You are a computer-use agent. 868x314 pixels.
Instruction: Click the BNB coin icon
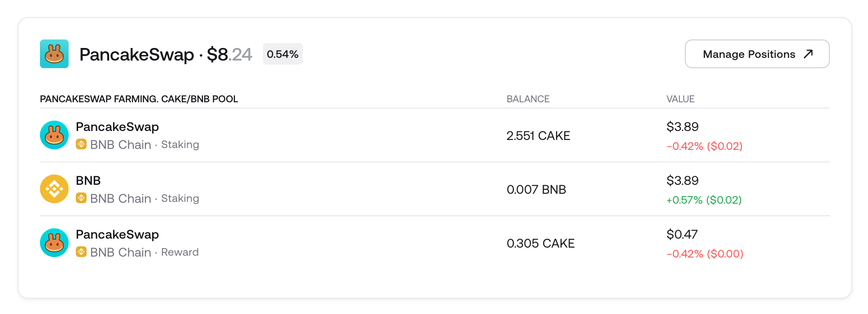click(x=54, y=189)
